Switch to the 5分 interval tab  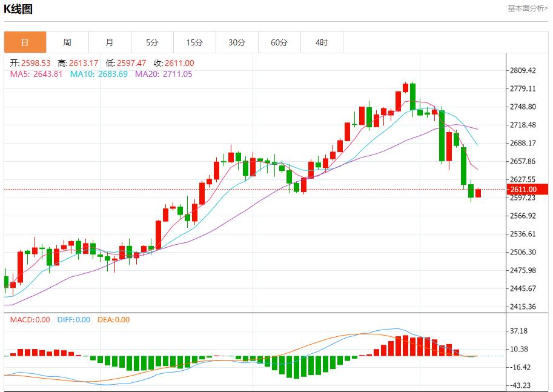(152, 42)
